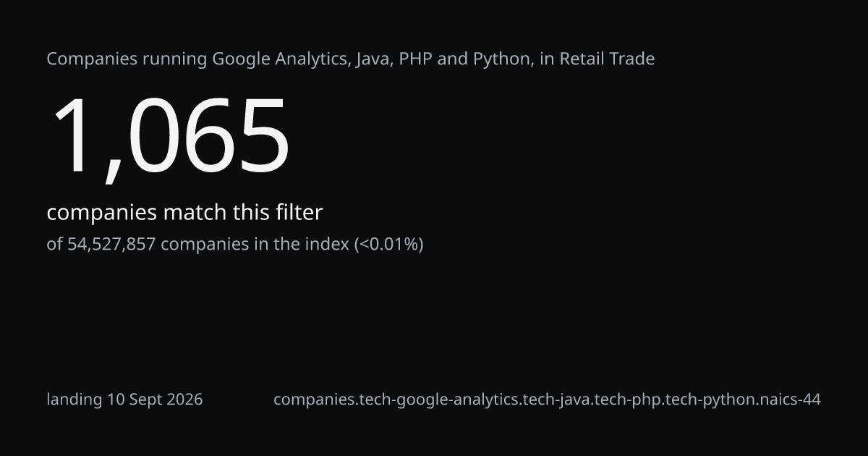Click the word 'landing' at bottom left

pos(75,400)
